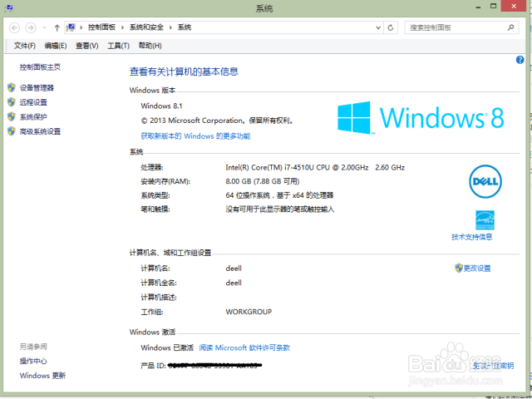Refresh the page with the refresh icon
532x399 pixels.
(391, 27)
